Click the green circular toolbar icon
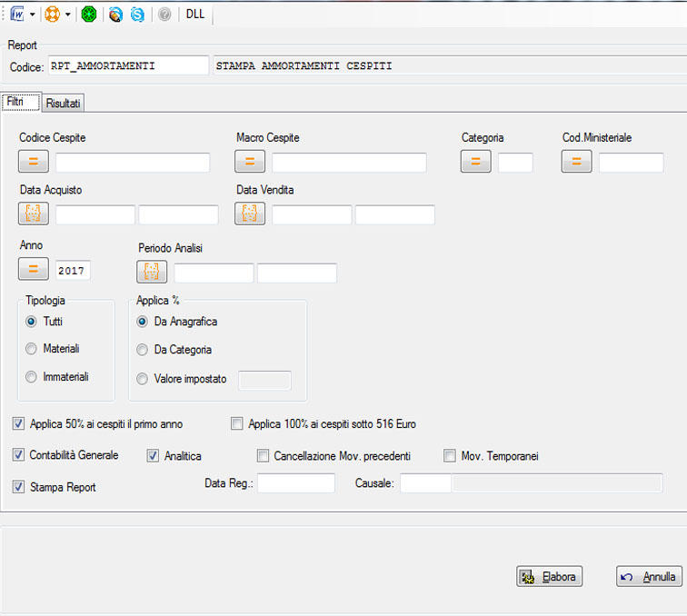 (89, 15)
